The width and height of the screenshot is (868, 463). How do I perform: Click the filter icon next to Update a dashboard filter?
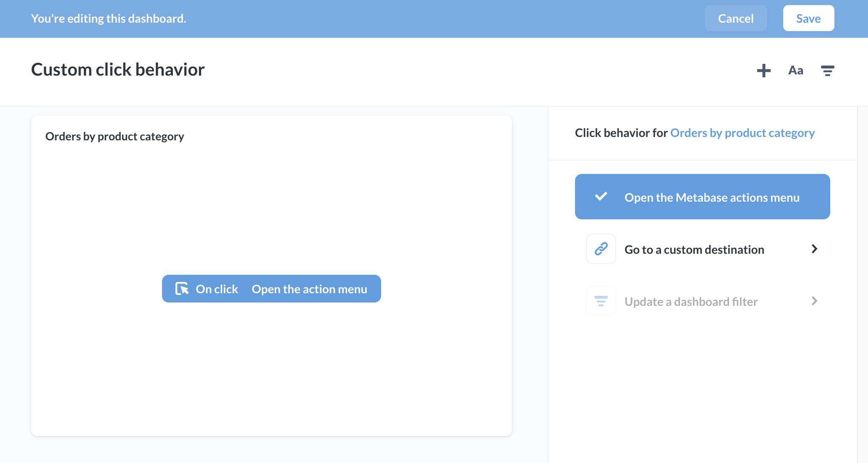coord(601,301)
